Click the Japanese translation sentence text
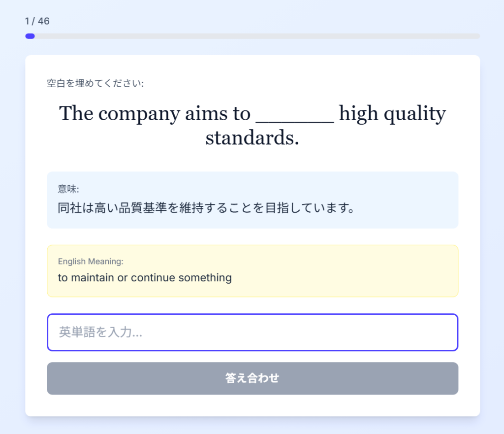Image resolution: width=504 pixels, height=434 pixels. coord(207,207)
